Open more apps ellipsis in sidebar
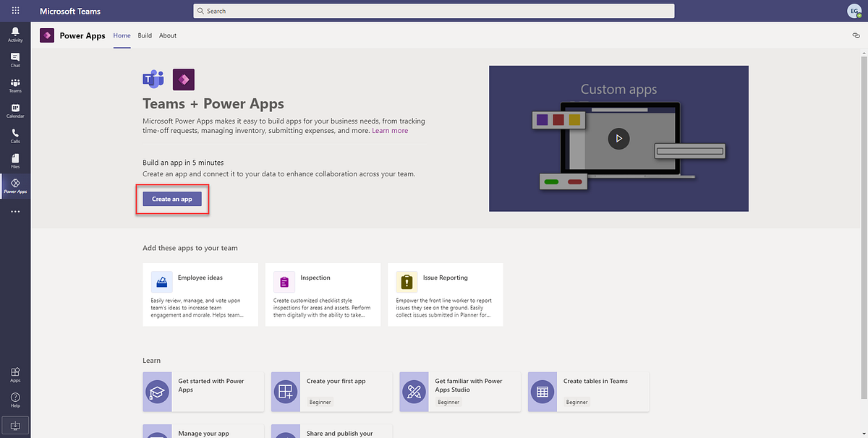The height and width of the screenshot is (438, 868). click(15, 212)
